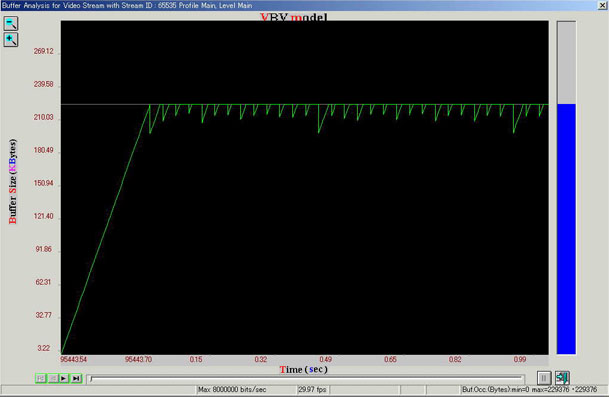Click the playback position slider track

(x=306, y=378)
